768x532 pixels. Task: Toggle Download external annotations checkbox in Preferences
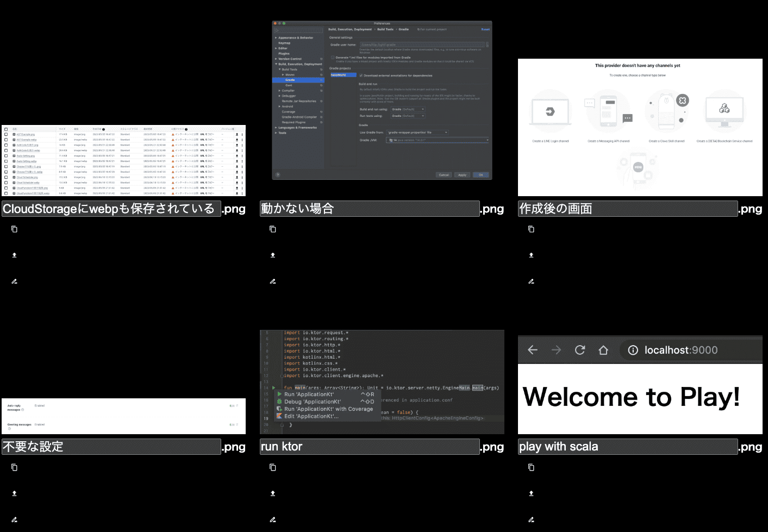coord(361,76)
